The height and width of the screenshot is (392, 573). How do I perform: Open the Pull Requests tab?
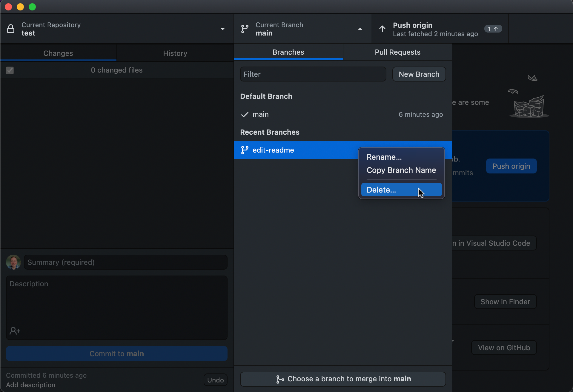pyautogui.click(x=397, y=52)
